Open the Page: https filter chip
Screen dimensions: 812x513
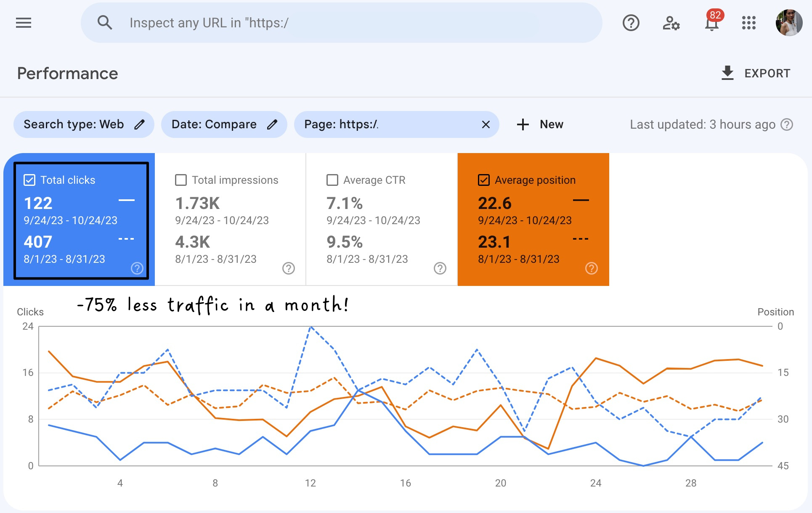pos(396,124)
